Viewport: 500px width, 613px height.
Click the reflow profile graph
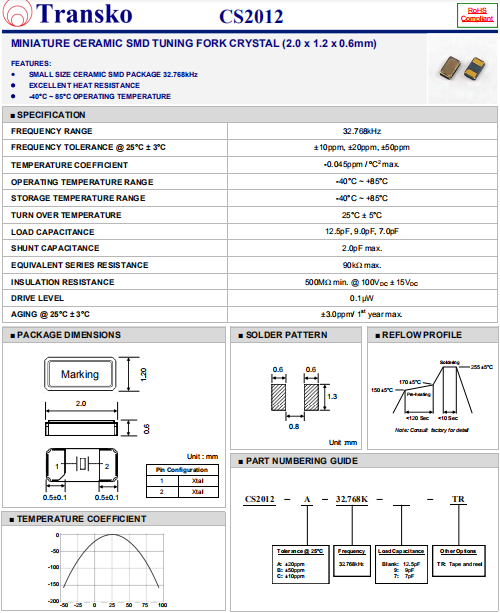point(432,395)
